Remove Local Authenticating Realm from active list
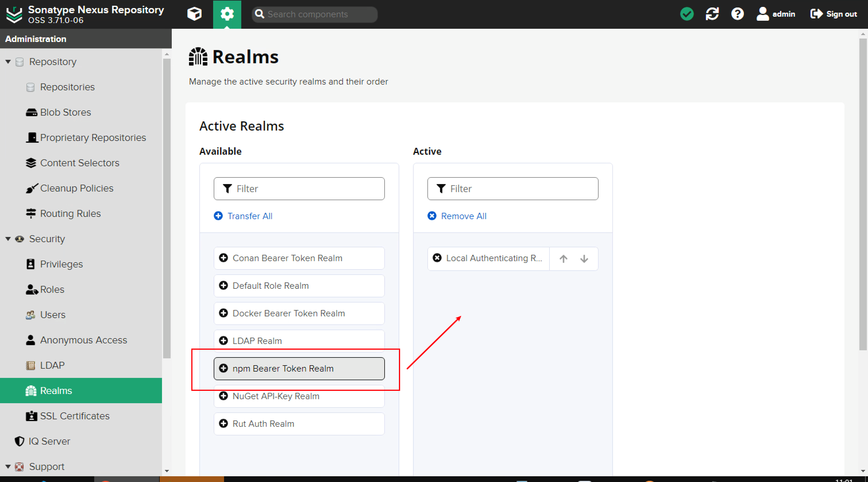The height and width of the screenshot is (482, 868). pos(437,258)
